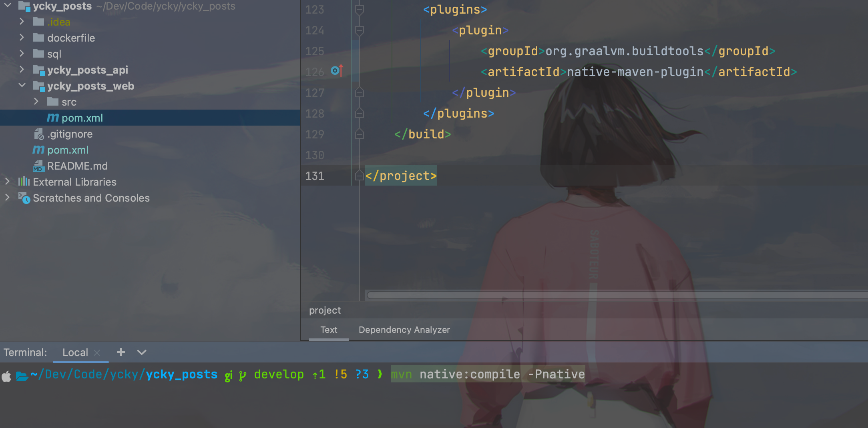Screen dimensions: 868x428
Task: Click the ycky_posts_api module folder icon
Action: tap(38, 70)
